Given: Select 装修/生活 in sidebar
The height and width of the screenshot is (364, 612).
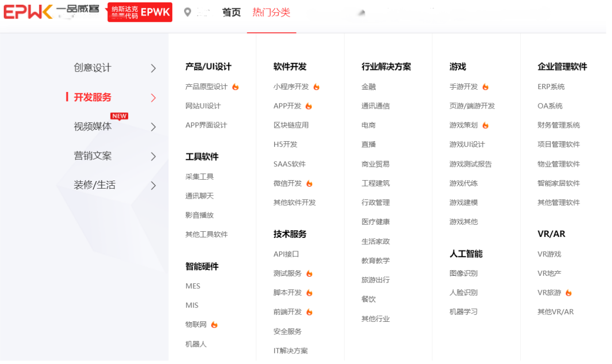Looking at the screenshot, I should pos(94,185).
